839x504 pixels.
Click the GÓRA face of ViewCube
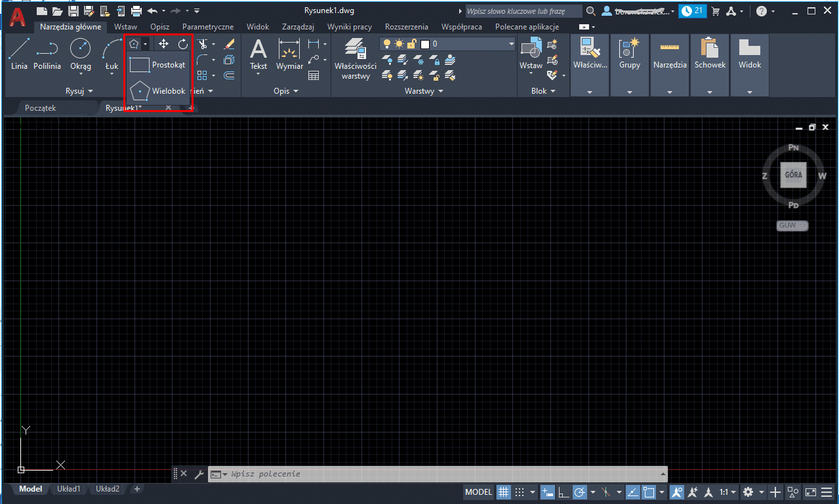tap(793, 175)
